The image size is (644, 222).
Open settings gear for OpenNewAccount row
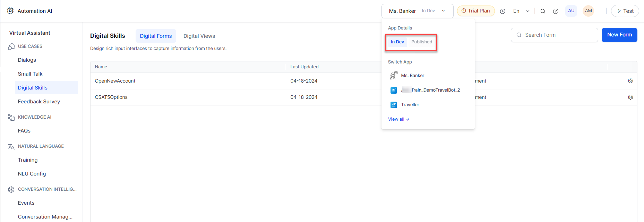(x=630, y=81)
